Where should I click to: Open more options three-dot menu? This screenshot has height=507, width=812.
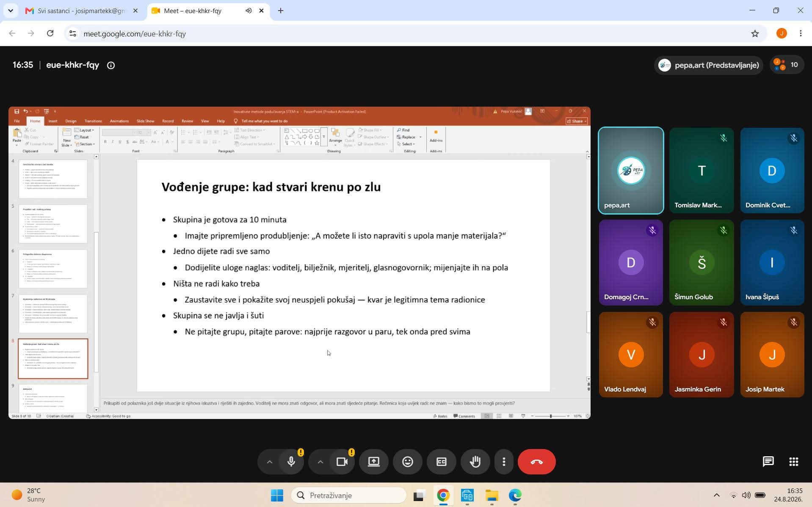pos(504,462)
